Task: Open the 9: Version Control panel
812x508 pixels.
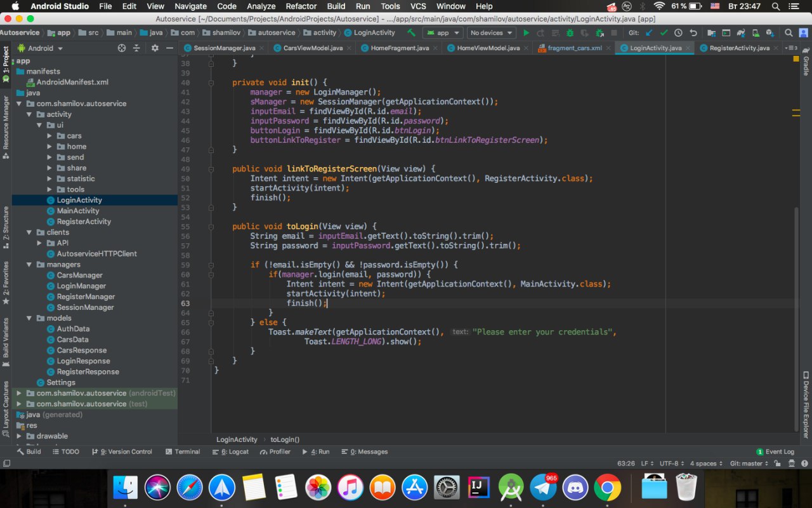Action: pos(122,451)
